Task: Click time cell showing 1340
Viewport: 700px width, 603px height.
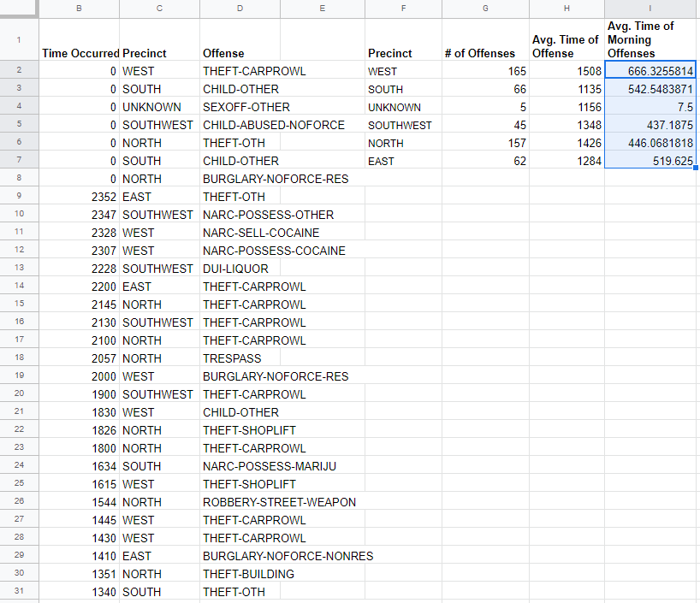Action: [x=79, y=590]
